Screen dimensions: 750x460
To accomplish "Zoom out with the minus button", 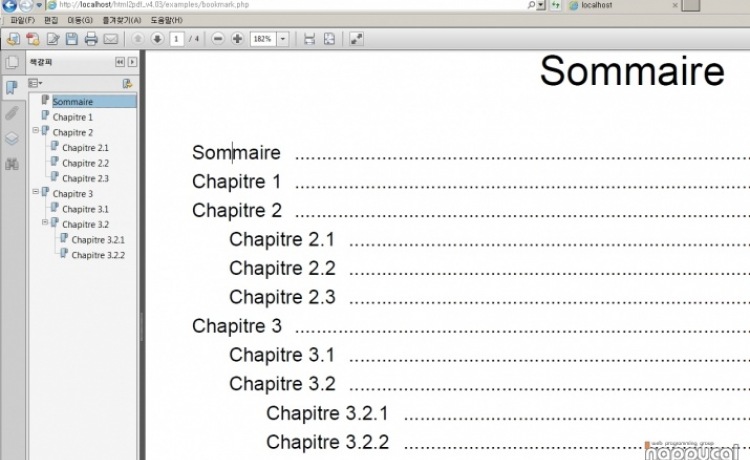I will pos(218,39).
